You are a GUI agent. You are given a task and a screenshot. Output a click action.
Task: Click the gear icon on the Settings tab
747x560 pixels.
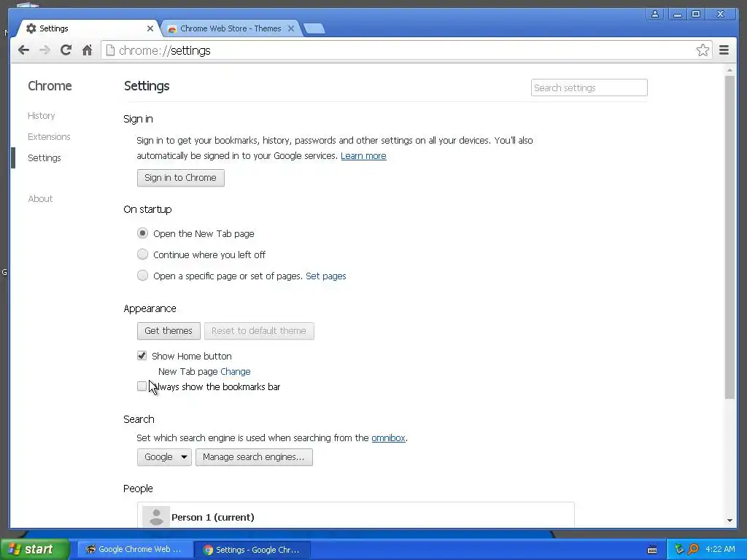click(31, 28)
